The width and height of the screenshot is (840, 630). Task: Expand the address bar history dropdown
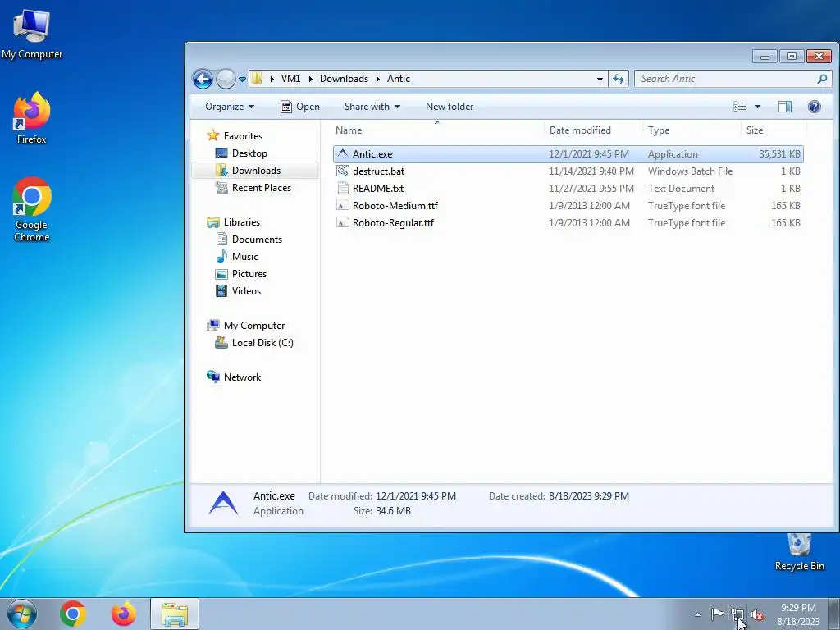coord(600,80)
